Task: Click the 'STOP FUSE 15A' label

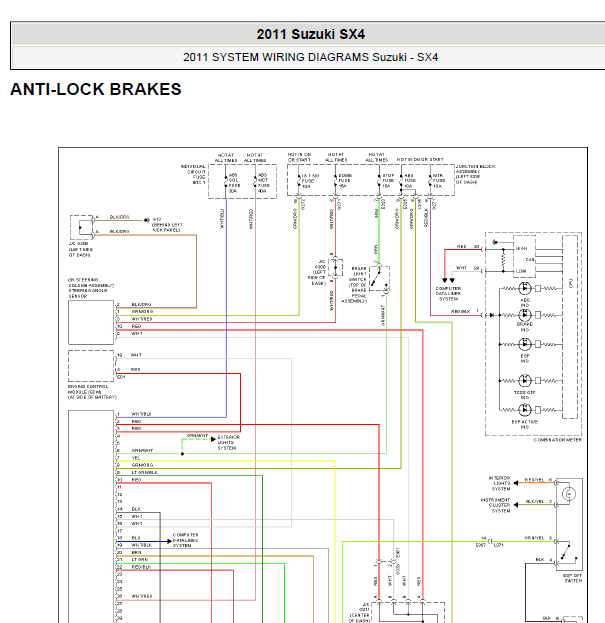Action: (x=388, y=180)
